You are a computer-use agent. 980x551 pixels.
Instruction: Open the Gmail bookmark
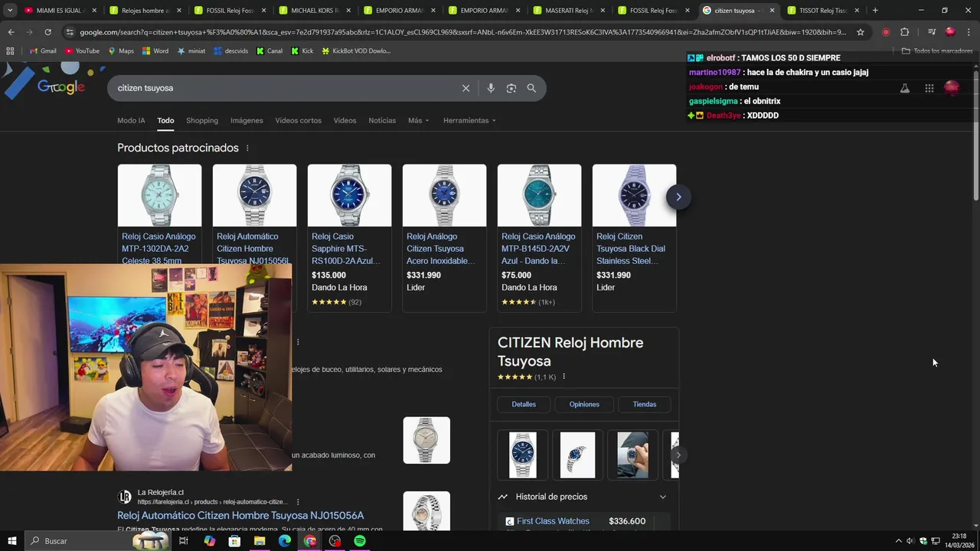[42, 51]
